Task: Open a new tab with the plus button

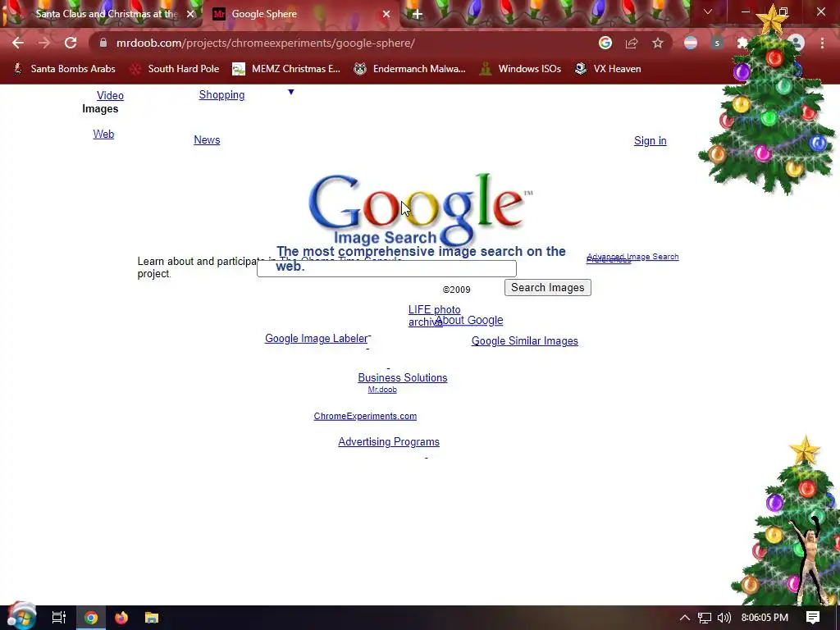Action: coord(418,15)
